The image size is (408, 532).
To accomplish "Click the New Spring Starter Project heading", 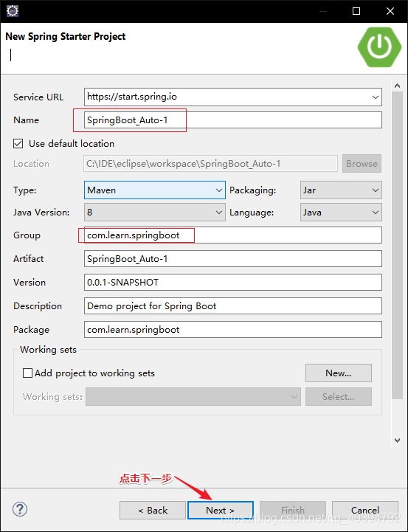I will (x=66, y=36).
